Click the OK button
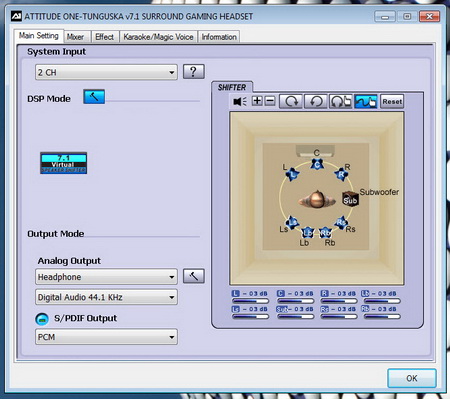The height and width of the screenshot is (399, 450). click(x=412, y=378)
